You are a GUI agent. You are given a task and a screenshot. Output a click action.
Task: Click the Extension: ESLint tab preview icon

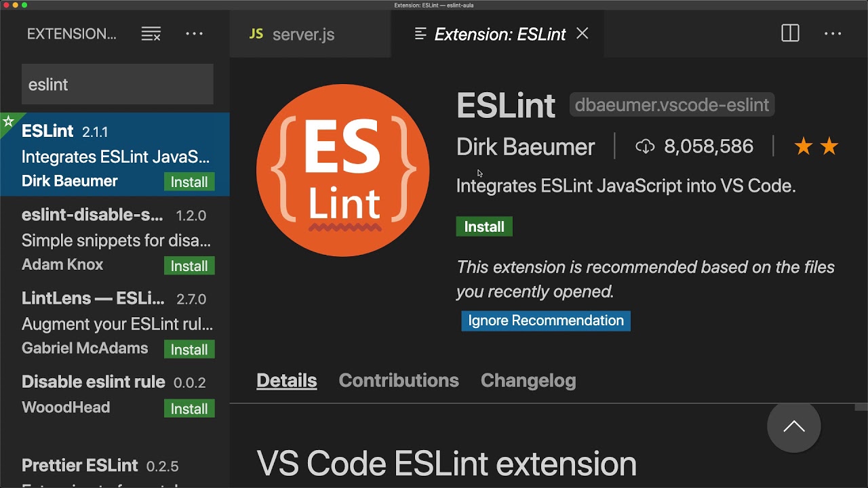coord(420,33)
